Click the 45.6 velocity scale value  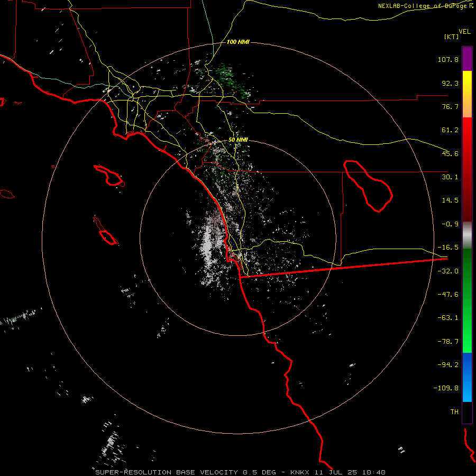click(450, 153)
